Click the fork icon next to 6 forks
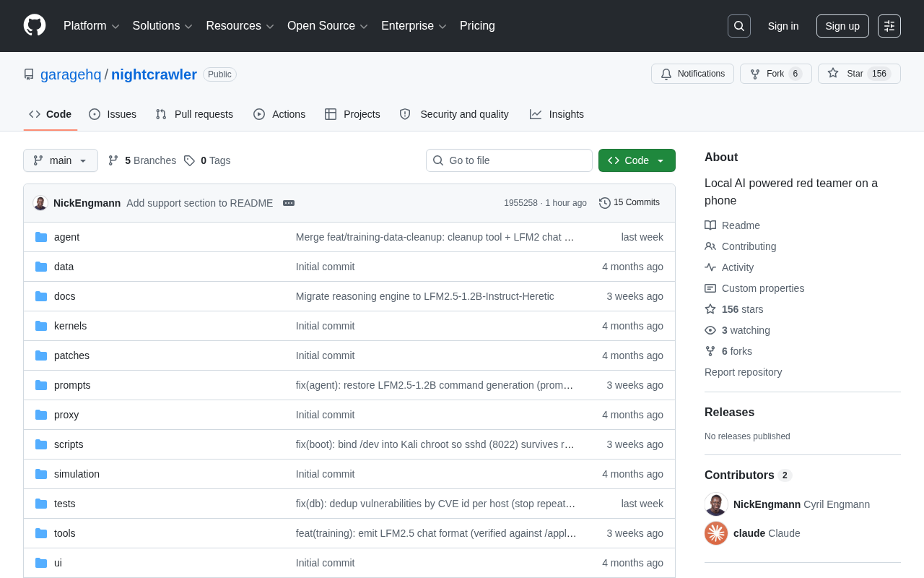The image size is (924, 578). point(710,351)
